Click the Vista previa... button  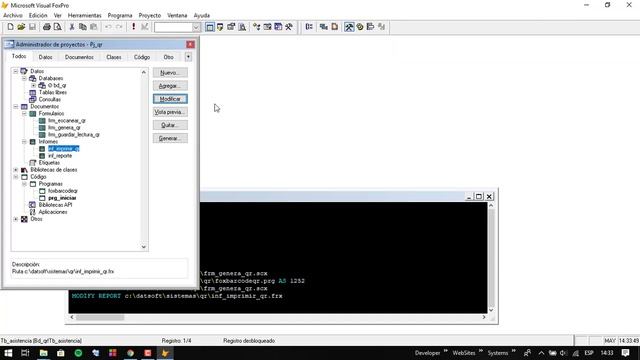click(170, 112)
